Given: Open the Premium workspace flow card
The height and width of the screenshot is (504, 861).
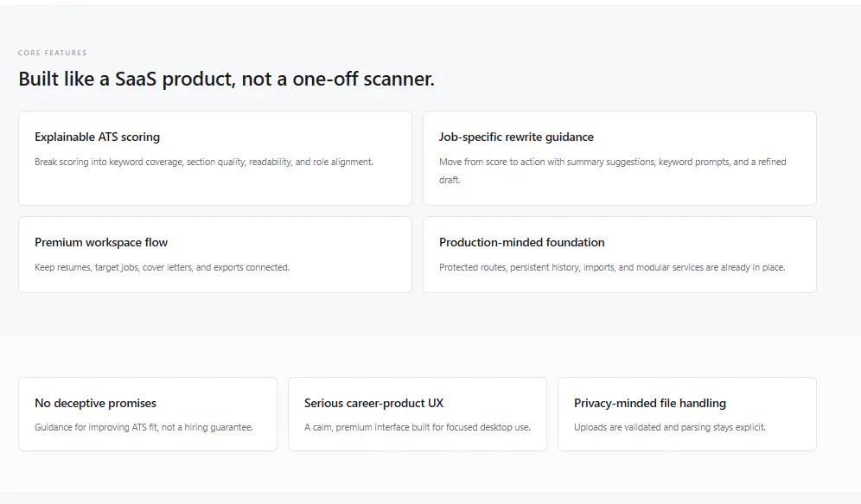Looking at the screenshot, I should tap(215, 254).
